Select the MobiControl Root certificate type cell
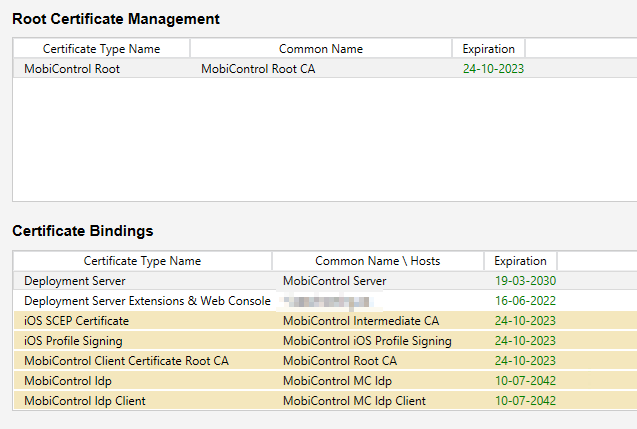 coord(72,69)
